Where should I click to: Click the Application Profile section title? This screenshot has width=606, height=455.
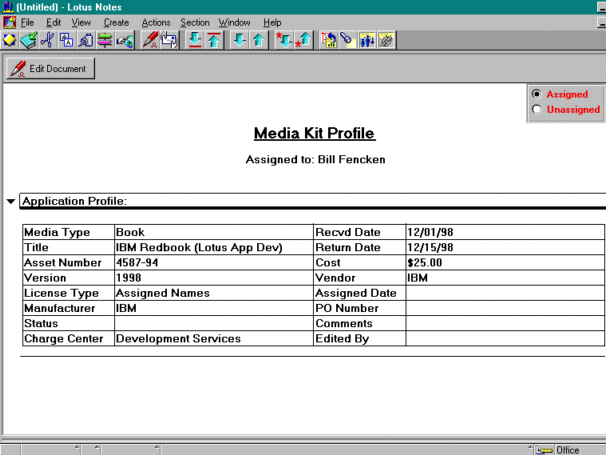(74, 201)
